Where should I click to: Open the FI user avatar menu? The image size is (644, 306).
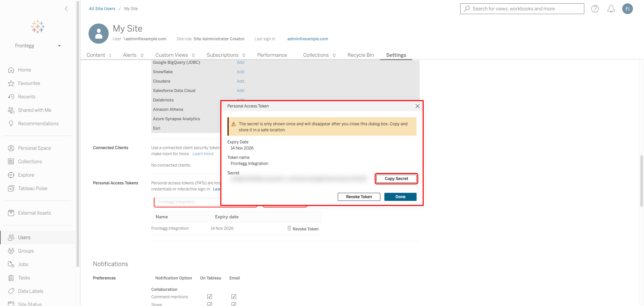pos(628,9)
